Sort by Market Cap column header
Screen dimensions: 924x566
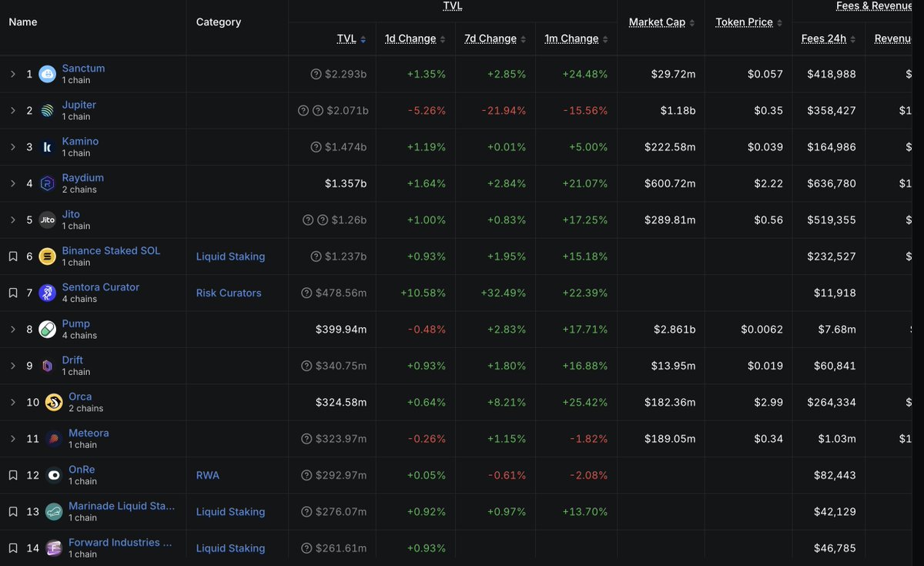(661, 22)
